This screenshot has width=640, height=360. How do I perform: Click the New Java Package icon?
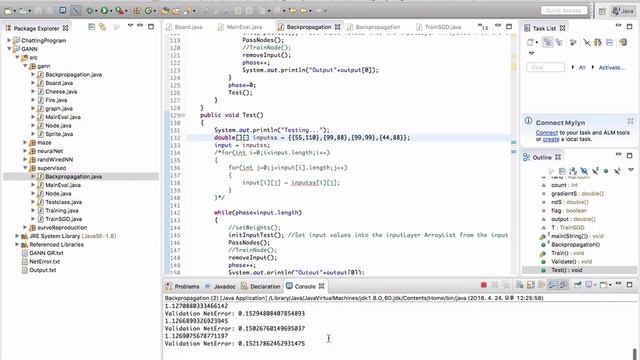pyautogui.click(x=137, y=11)
